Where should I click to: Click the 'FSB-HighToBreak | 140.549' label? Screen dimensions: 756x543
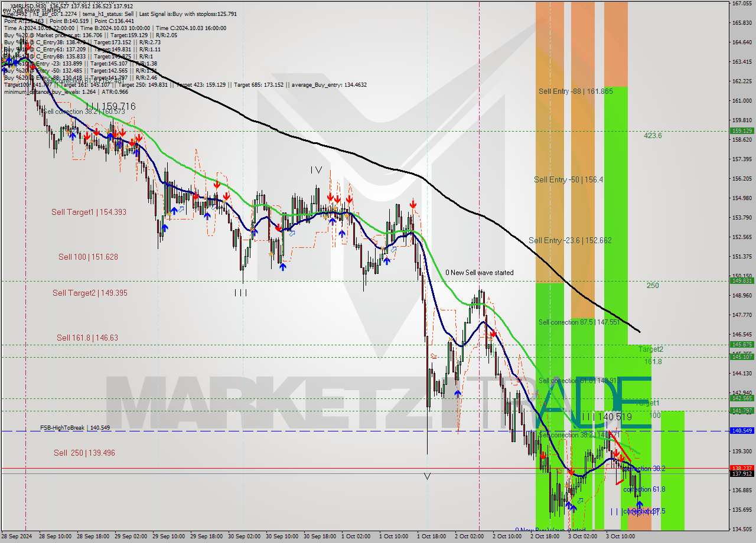coord(75,427)
